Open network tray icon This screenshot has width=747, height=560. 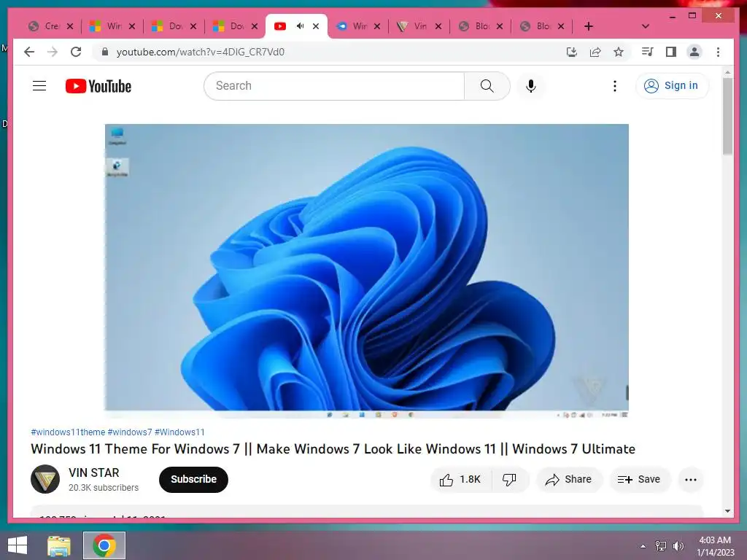661,546
